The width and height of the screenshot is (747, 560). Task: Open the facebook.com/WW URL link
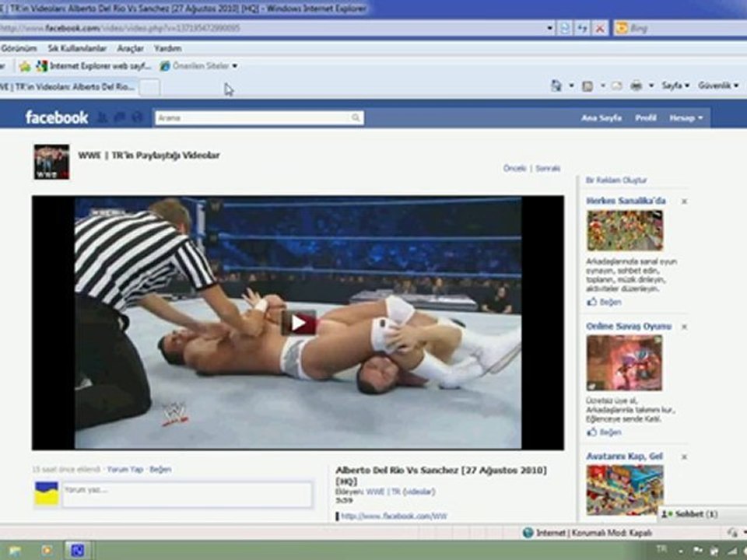click(x=394, y=516)
